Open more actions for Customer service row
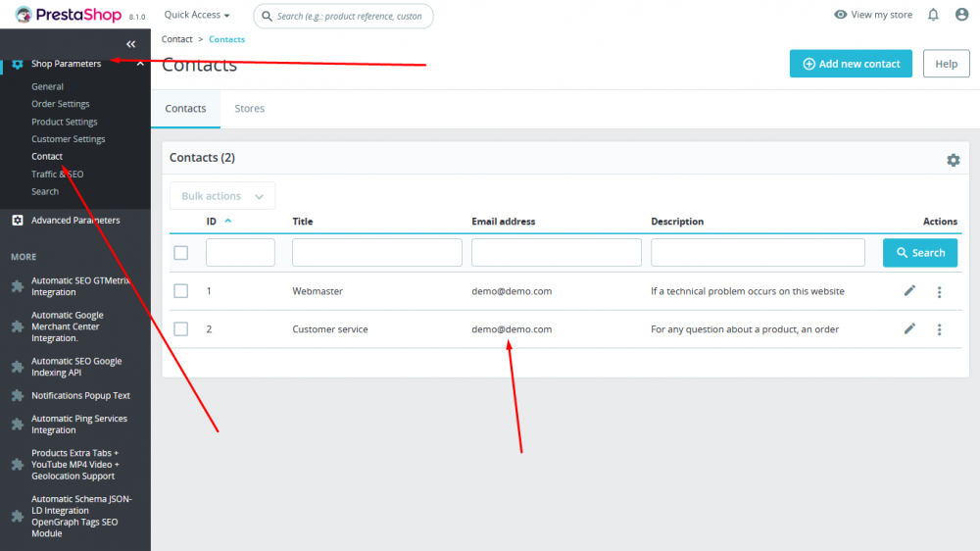The width and height of the screenshot is (980, 551). 940,329
